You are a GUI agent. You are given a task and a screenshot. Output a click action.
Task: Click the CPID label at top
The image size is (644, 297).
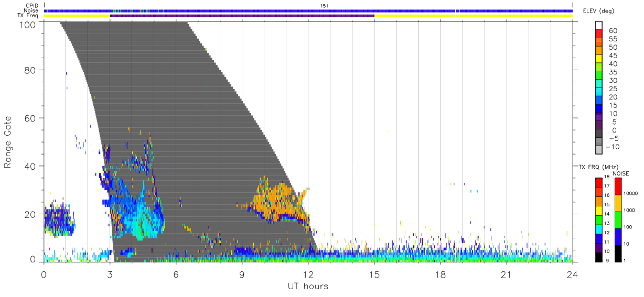point(33,6)
